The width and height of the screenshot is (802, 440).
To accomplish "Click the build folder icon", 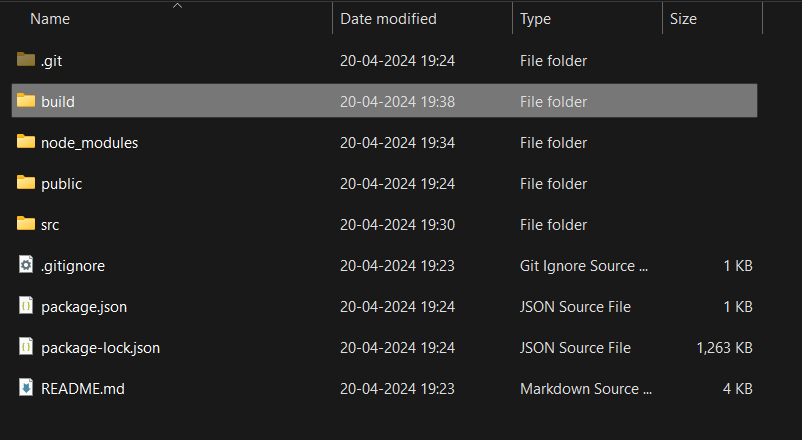I will pyautogui.click(x=26, y=101).
